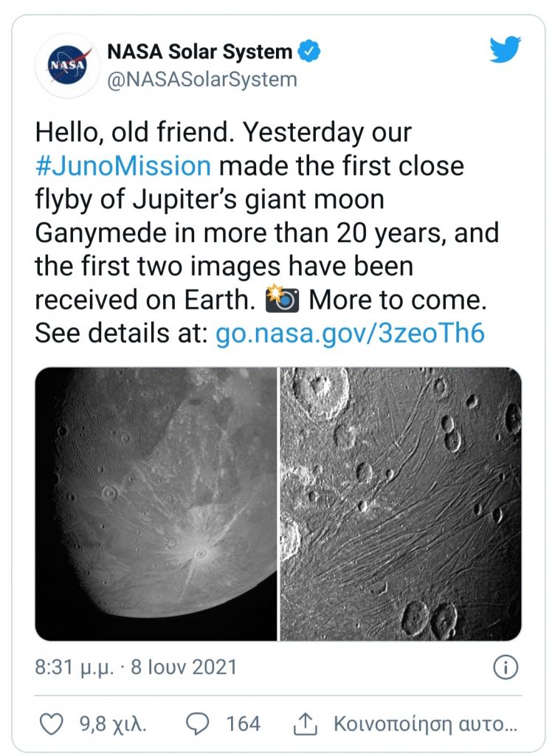Viewport: 552px width, 756px height.
Task: Open the #JunoMission hashtag
Action: pos(123,165)
